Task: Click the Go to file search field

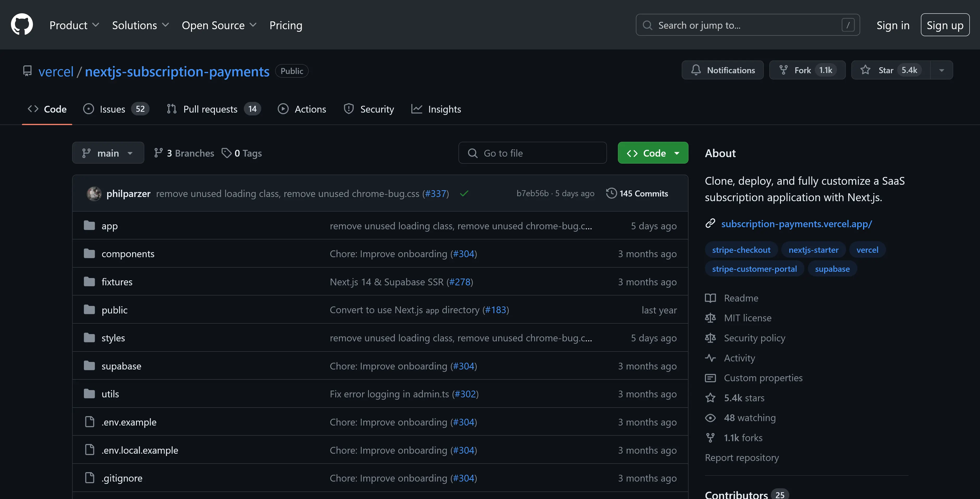Action: (532, 153)
